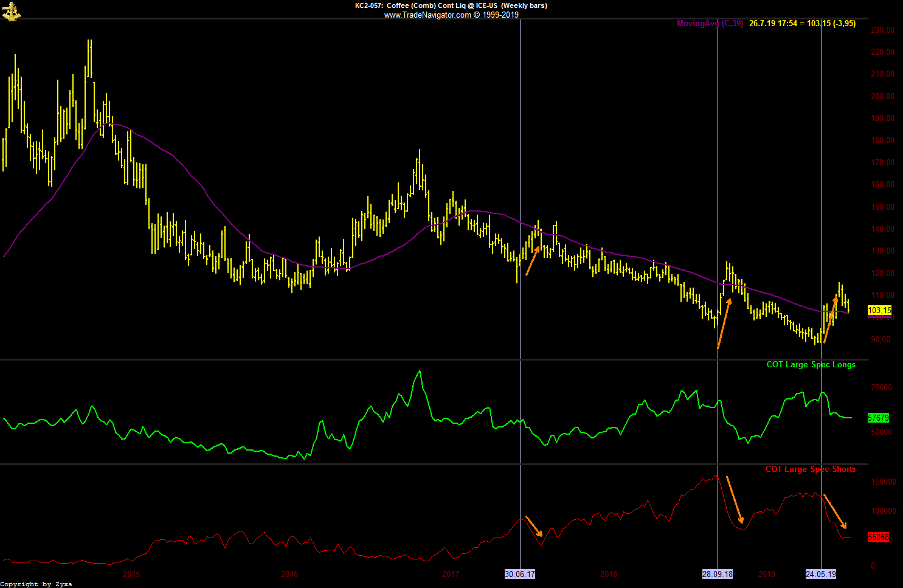The width and height of the screenshot is (903, 588).
Task: Click the green 57679 value tag
Action: point(878,418)
